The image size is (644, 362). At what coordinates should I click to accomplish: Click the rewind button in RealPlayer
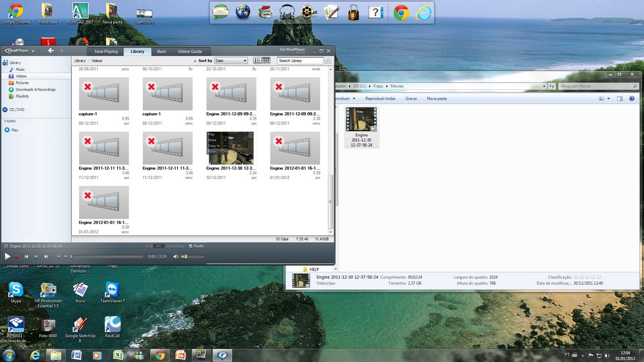pos(58,257)
